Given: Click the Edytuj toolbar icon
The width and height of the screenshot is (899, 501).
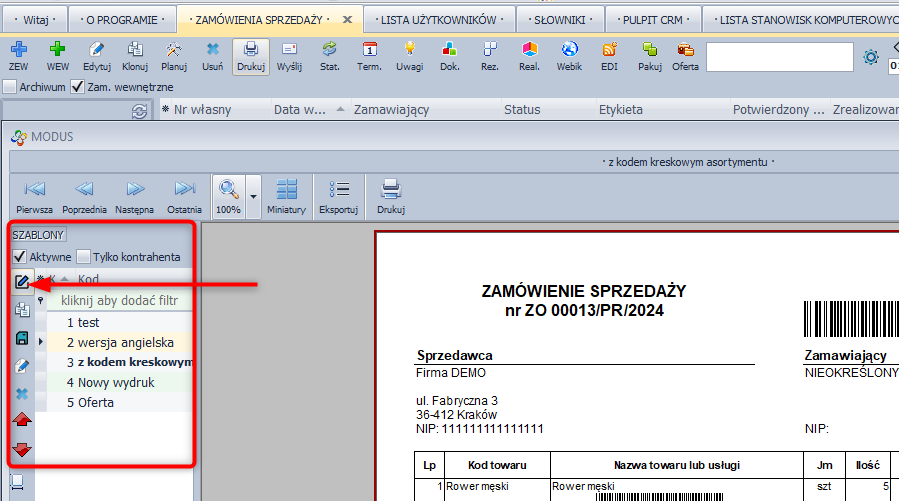Looking at the screenshot, I should 96,50.
